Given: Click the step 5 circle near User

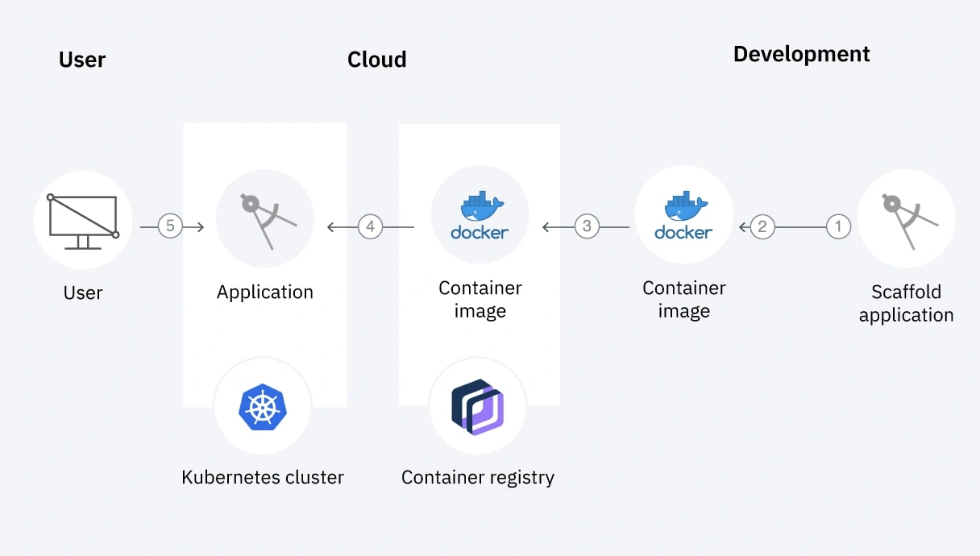Looking at the screenshot, I should pos(170,226).
